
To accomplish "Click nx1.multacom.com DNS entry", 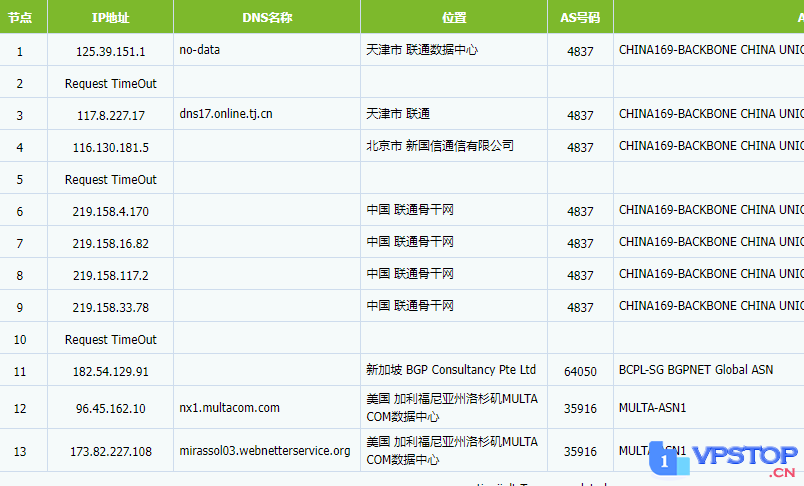I will (229, 408).
